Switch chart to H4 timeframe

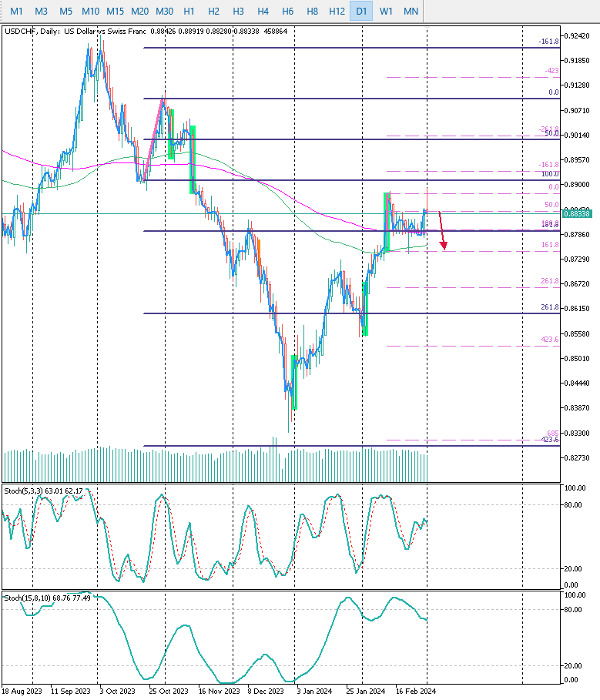click(263, 11)
